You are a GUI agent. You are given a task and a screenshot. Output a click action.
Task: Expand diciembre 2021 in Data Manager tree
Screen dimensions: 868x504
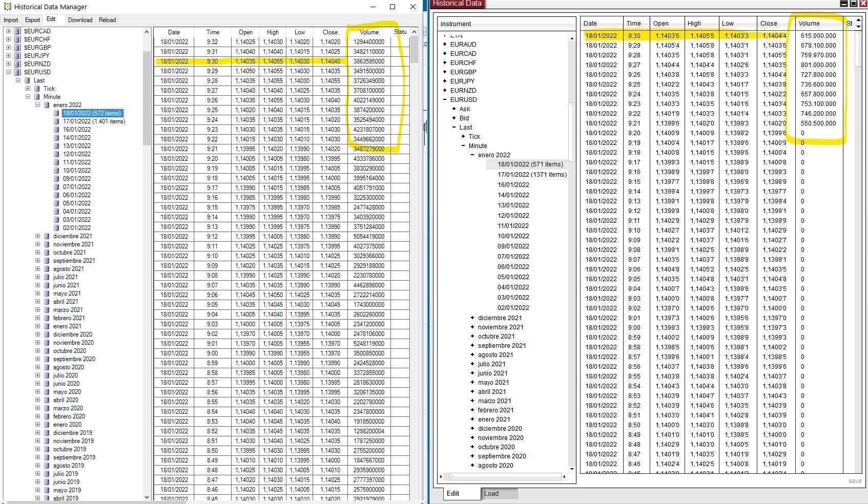37,236
